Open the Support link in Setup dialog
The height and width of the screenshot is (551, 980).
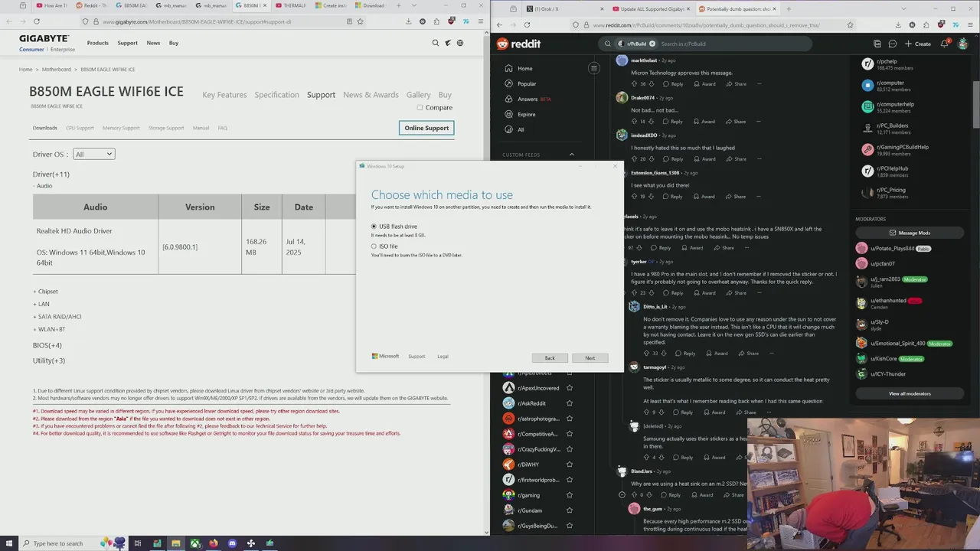(416, 357)
